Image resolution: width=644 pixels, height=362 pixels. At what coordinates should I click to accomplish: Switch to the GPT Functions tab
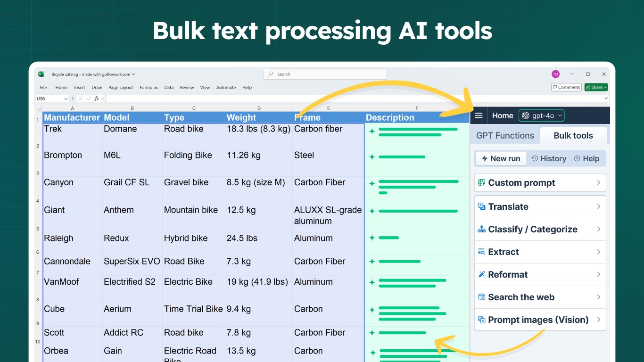tap(505, 135)
